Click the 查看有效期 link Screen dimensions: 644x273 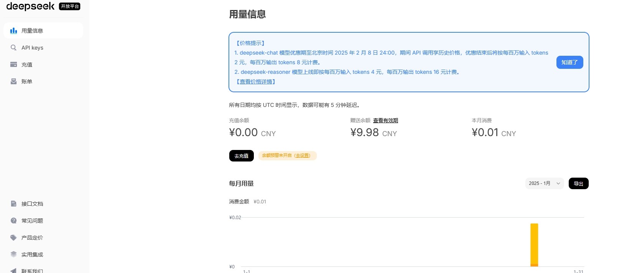pos(386,120)
